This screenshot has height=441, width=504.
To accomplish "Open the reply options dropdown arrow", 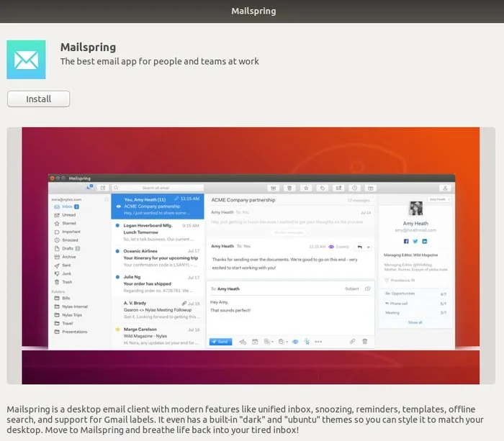I will [368, 247].
